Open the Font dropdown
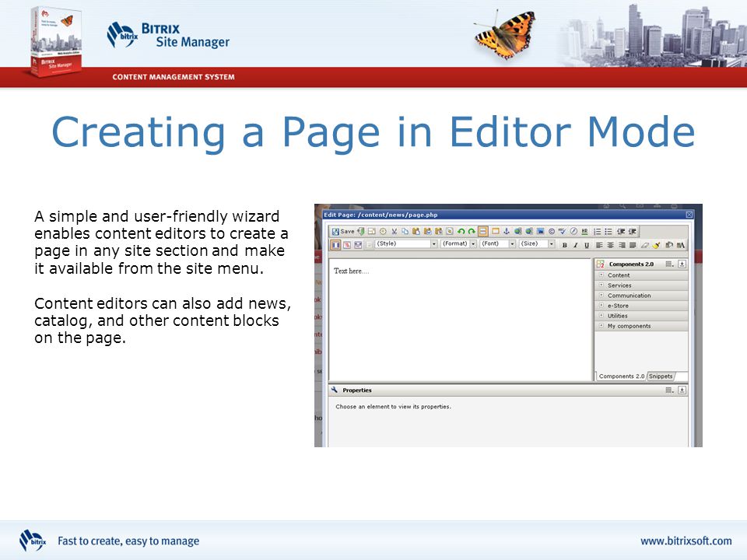 (x=498, y=243)
